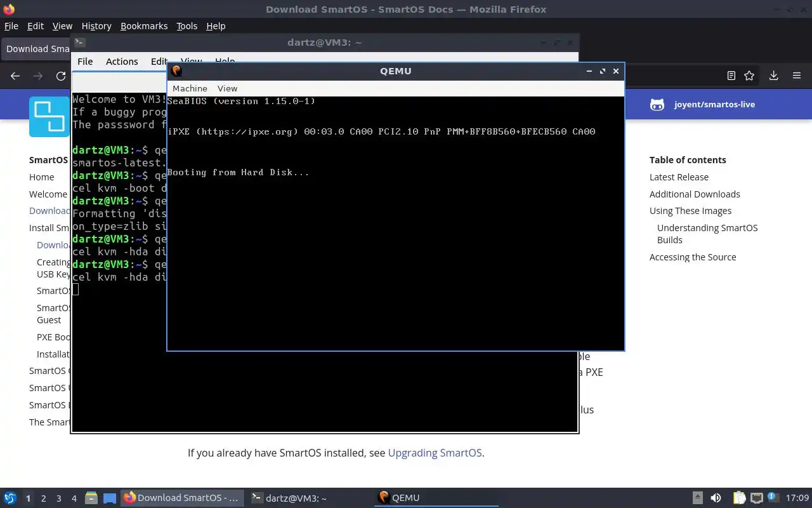Open the volume control tray icon
The width and height of the screenshot is (812, 508).
(x=716, y=498)
